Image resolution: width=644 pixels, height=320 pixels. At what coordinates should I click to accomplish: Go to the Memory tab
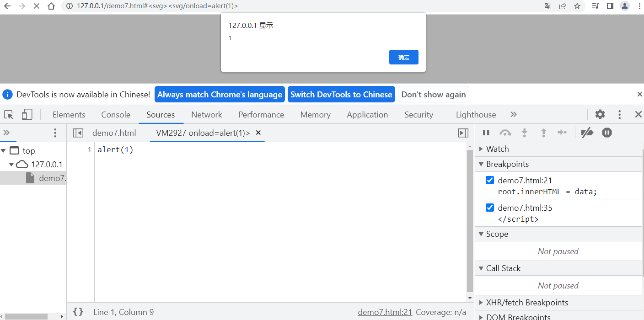315,115
